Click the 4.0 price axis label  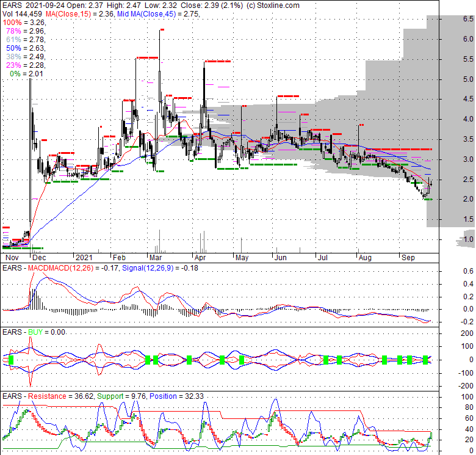[468, 118]
